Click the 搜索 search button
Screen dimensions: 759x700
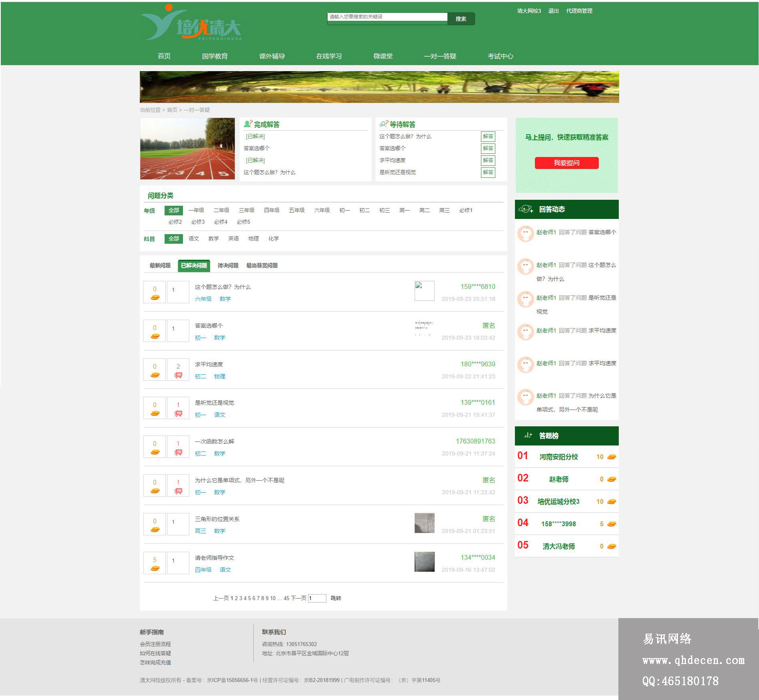click(461, 19)
